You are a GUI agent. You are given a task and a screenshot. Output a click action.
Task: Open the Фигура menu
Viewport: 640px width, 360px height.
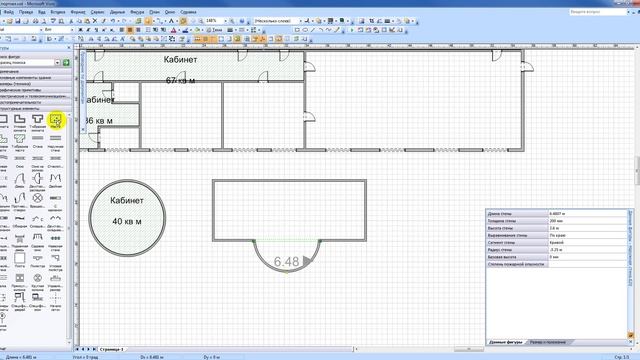137,12
